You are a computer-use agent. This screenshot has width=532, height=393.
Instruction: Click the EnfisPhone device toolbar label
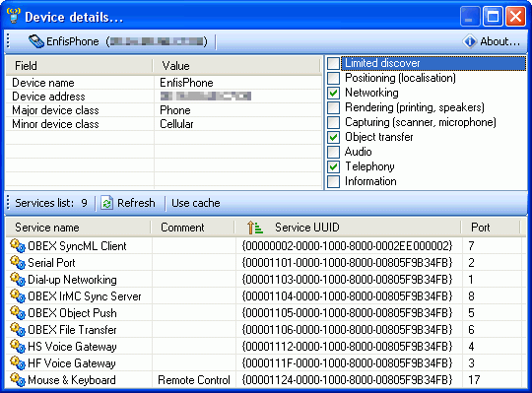73,41
